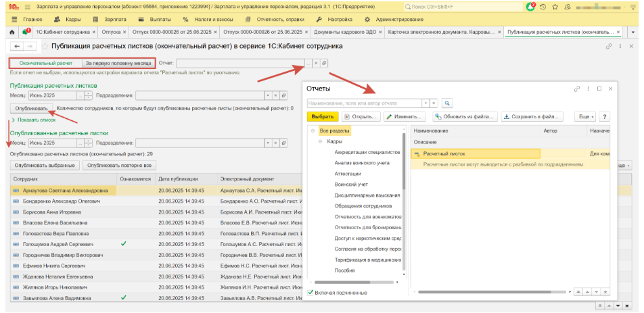The height and width of the screenshot is (313, 644).
Task: Open Налоги и взносы menu
Action: (x=208, y=20)
